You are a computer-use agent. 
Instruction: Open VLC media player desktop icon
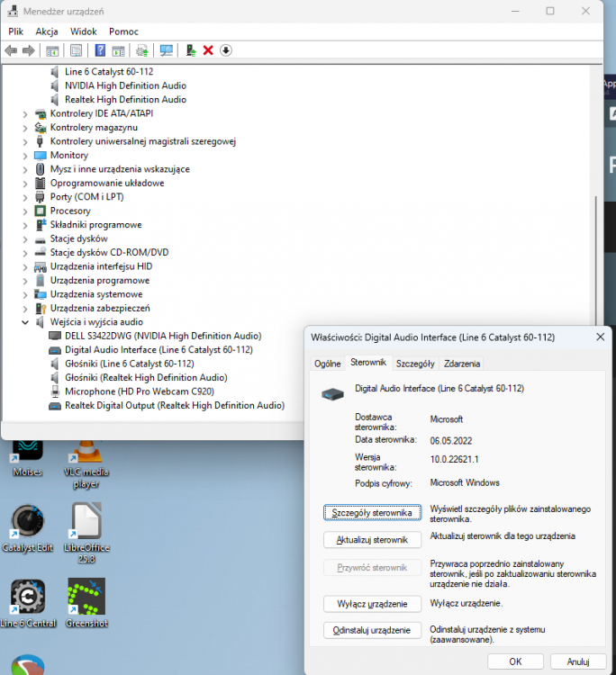[86, 459]
